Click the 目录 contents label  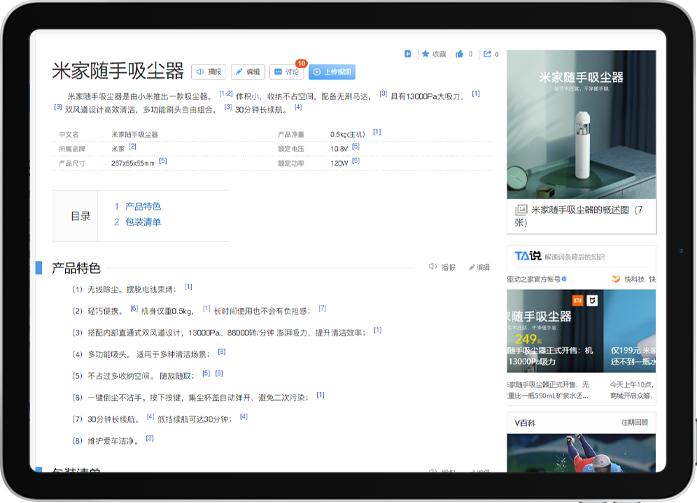(80, 216)
